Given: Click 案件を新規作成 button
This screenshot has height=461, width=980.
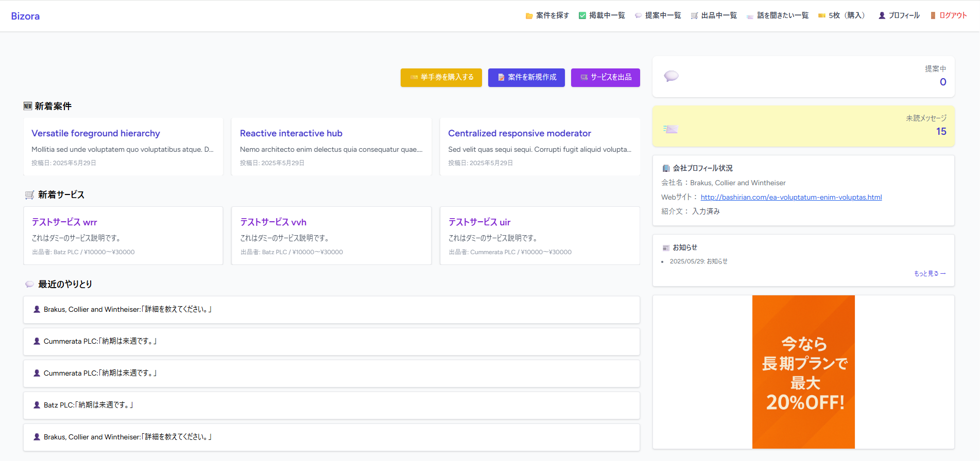Looking at the screenshot, I should [526, 78].
